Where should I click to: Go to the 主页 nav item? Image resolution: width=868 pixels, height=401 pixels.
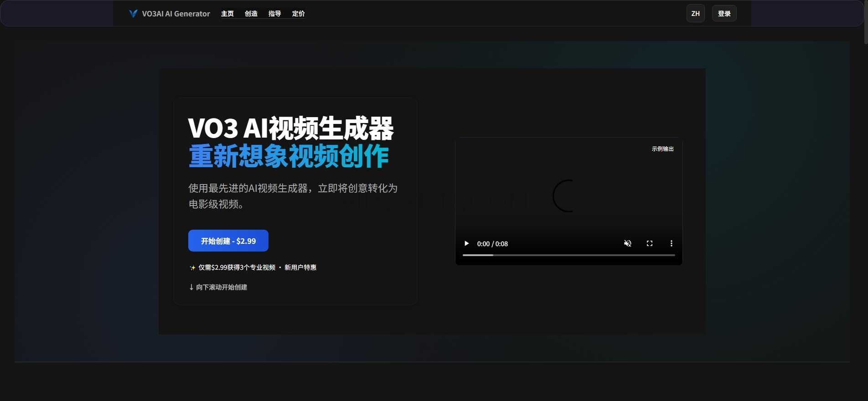[227, 14]
